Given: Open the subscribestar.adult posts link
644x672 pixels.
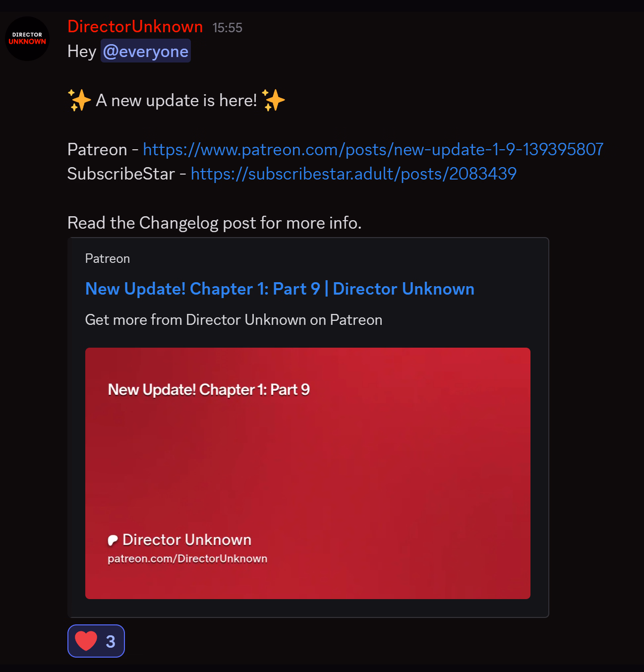Looking at the screenshot, I should [x=353, y=174].
